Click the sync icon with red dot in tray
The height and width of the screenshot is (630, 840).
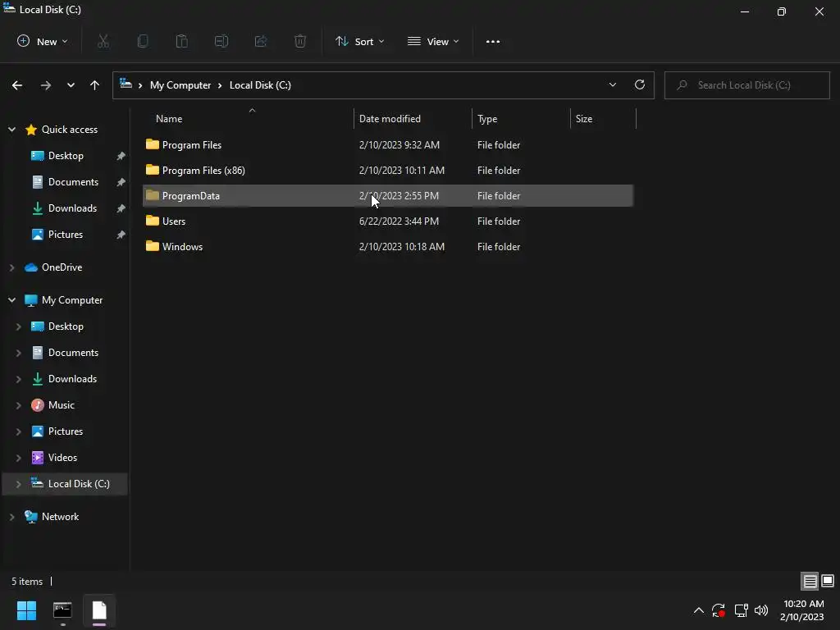pos(719,610)
